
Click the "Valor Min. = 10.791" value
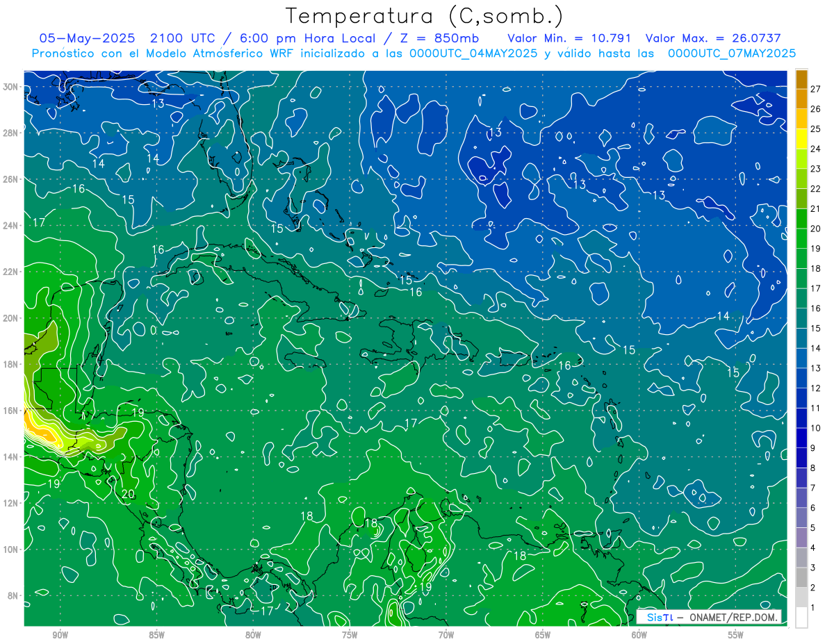pyautogui.click(x=569, y=38)
